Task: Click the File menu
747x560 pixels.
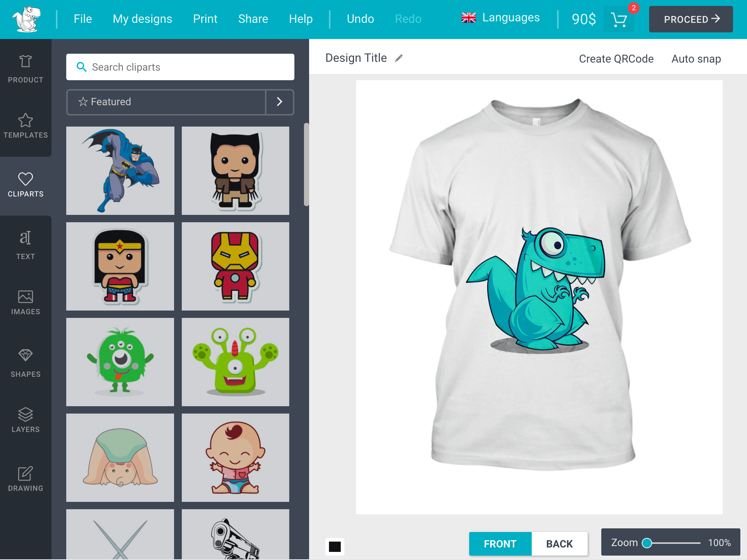Action: (82, 18)
